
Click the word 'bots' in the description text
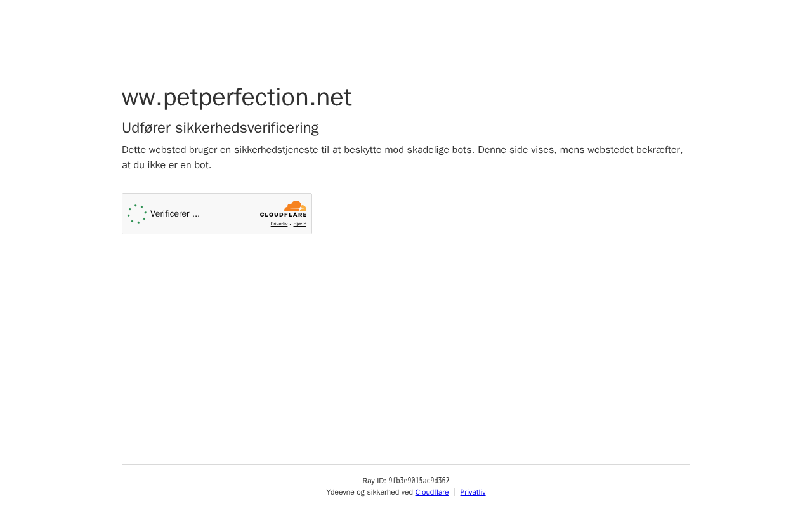point(462,150)
